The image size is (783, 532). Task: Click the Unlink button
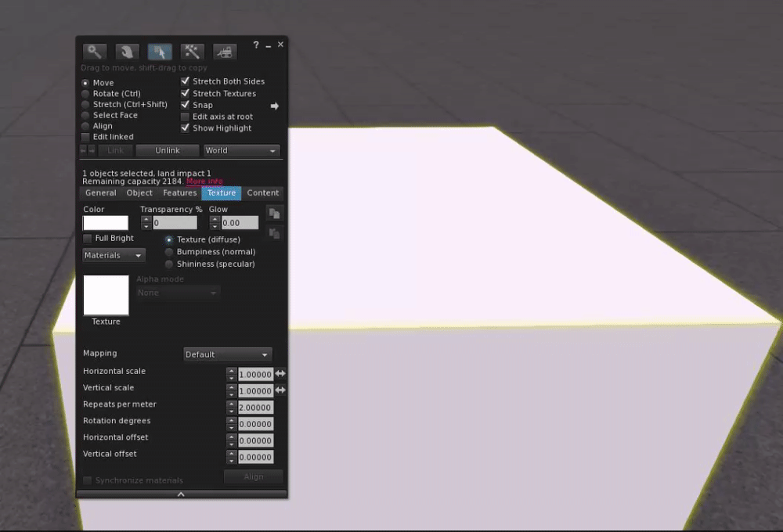point(168,150)
